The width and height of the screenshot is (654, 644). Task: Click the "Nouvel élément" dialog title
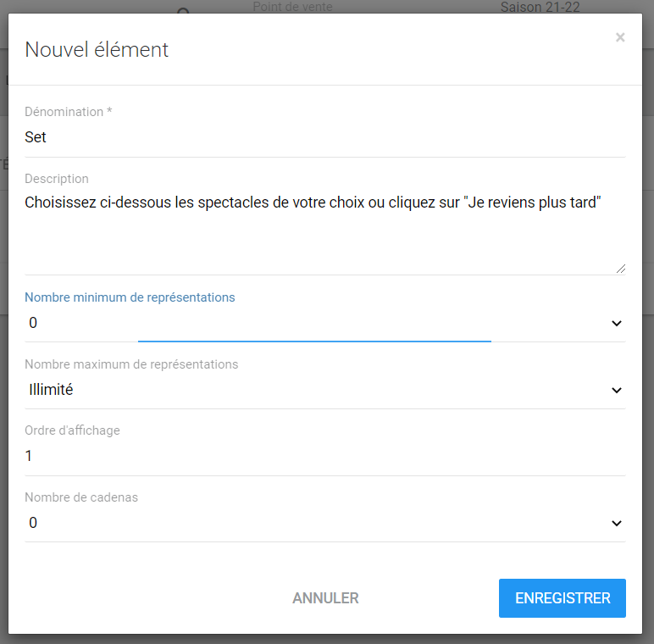pos(97,49)
